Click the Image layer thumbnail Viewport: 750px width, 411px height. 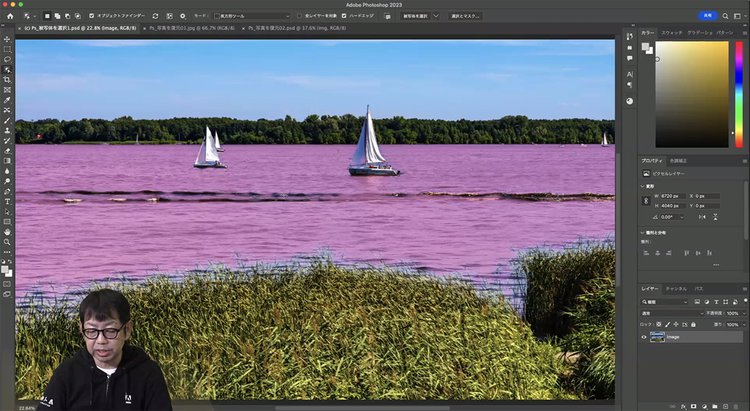(658, 337)
